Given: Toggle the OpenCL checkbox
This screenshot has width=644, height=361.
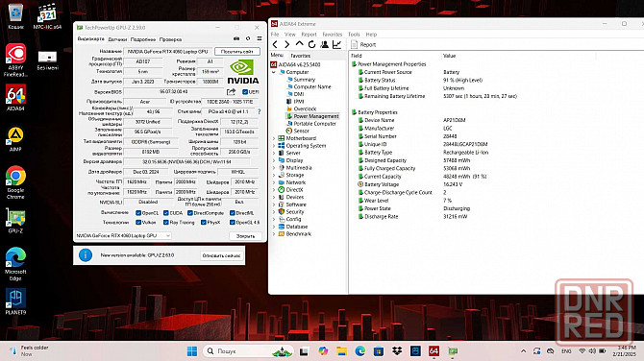Looking at the screenshot, I should [138, 213].
